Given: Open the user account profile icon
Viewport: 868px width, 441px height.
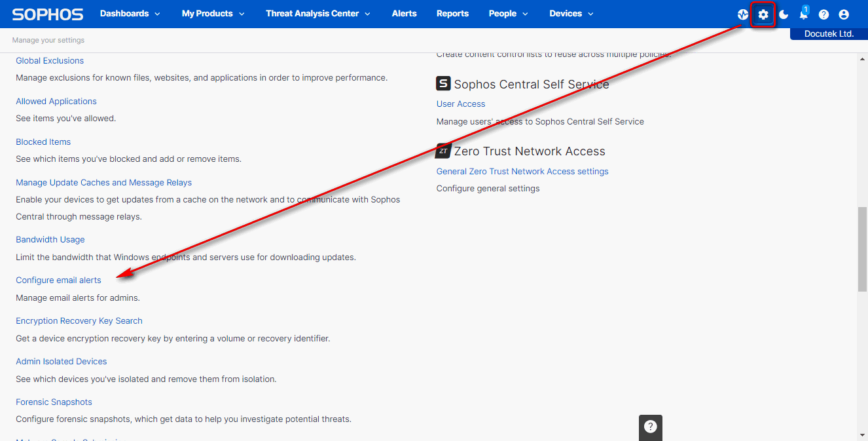Looking at the screenshot, I should (844, 14).
